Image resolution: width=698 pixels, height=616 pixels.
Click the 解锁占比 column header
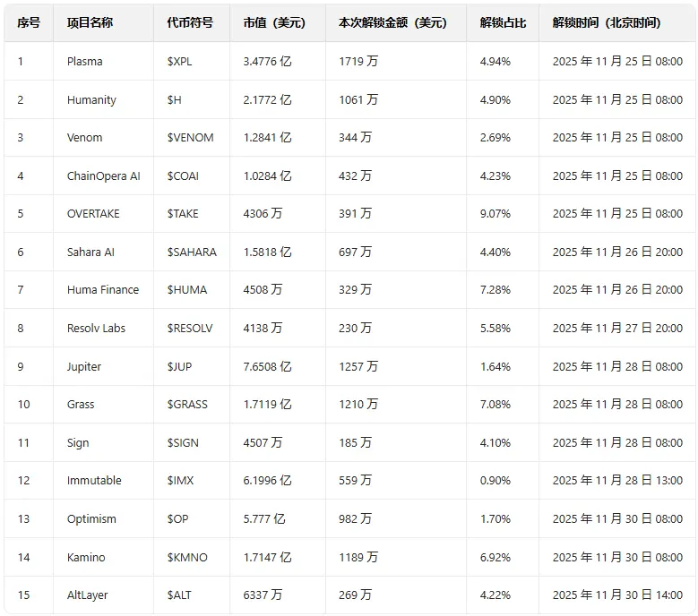503,22
